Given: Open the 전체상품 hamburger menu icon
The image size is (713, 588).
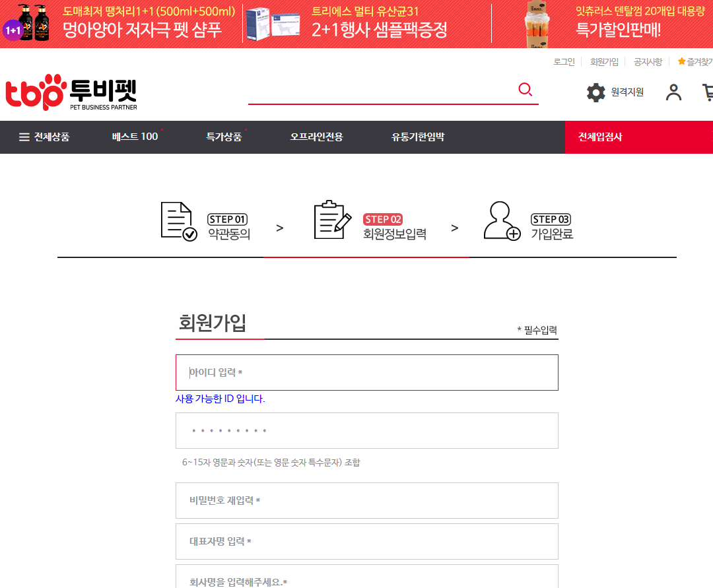Looking at the screenshot, I should [21, 137].
